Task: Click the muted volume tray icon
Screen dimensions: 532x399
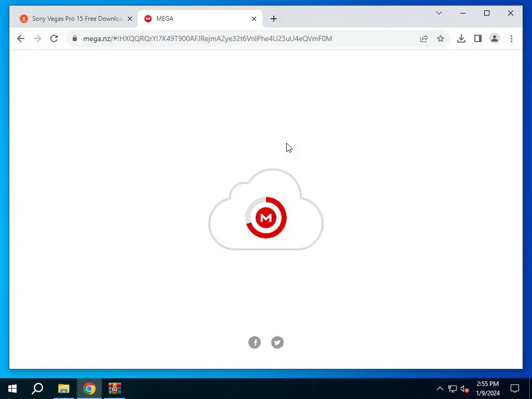Action: tap(465, 389)
